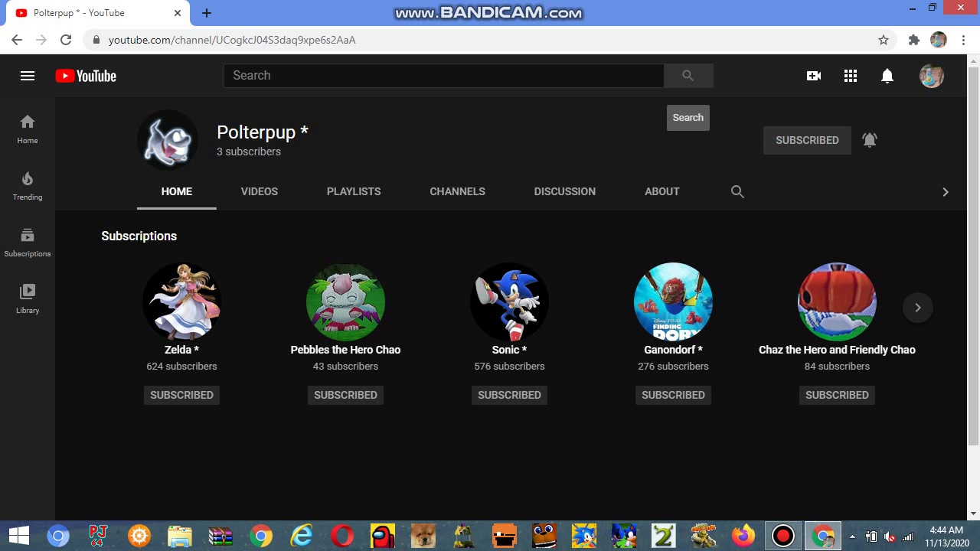Toggle the SUBSCRIBED button for Polterpup channel
The height and width of the screenshot is (551, 980).
(807, 140)
